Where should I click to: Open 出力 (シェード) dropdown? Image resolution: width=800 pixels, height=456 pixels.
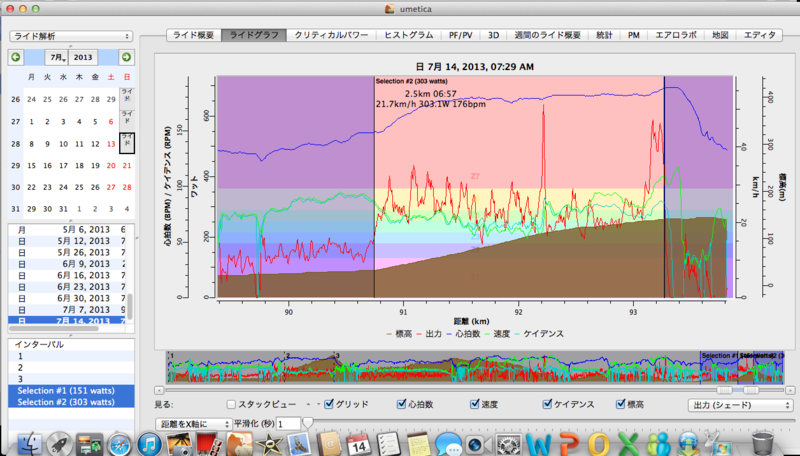tap(740, 405)
